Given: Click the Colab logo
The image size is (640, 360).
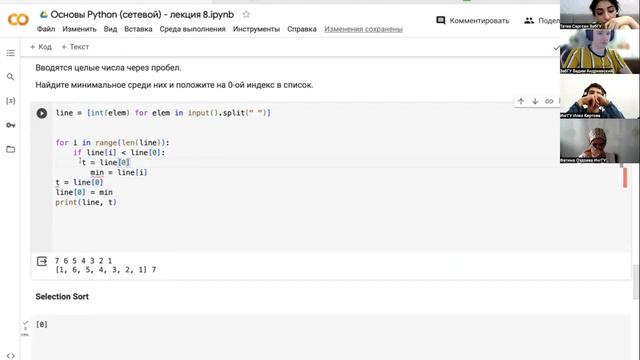Looking at the screenshot, I should 18,19.
